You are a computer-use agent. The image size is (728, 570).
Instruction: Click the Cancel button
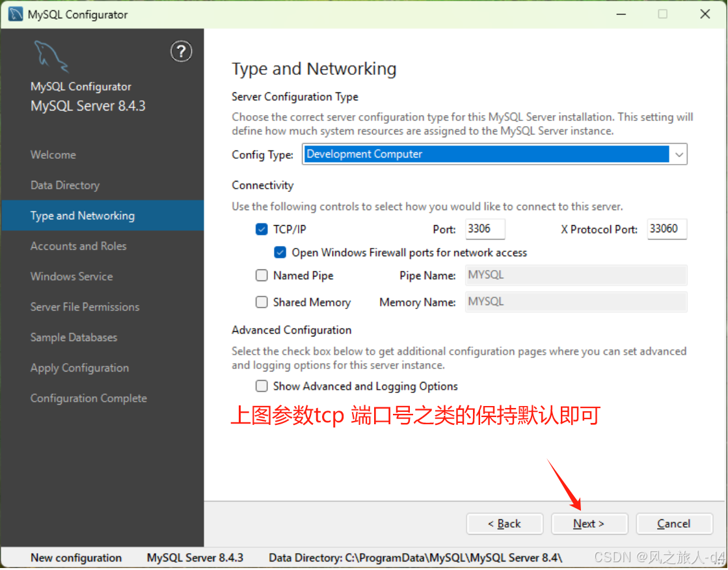674,524
